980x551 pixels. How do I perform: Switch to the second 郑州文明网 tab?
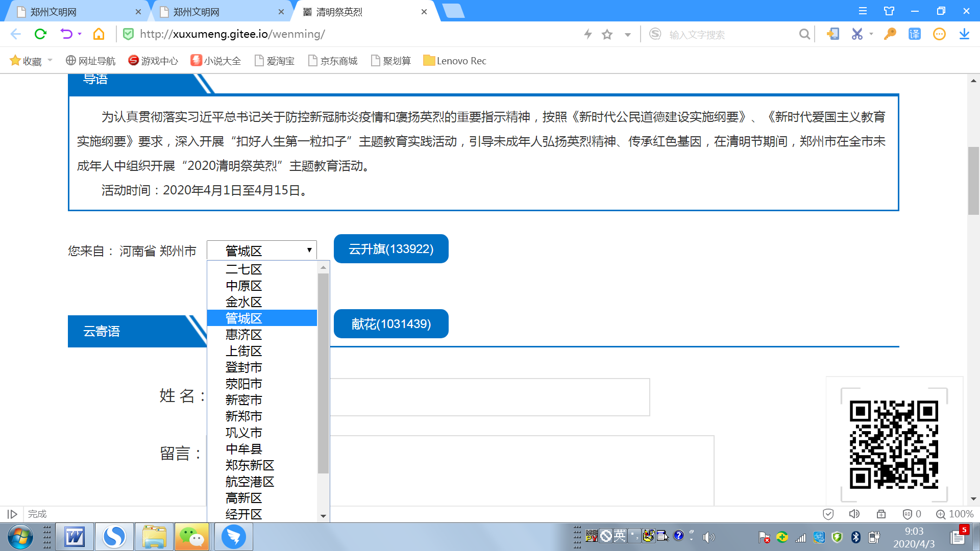(x=219, y=12)
